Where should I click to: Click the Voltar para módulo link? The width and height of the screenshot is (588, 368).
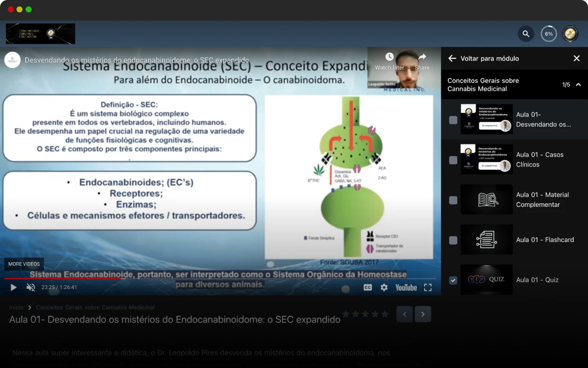[x=489, y=58]
